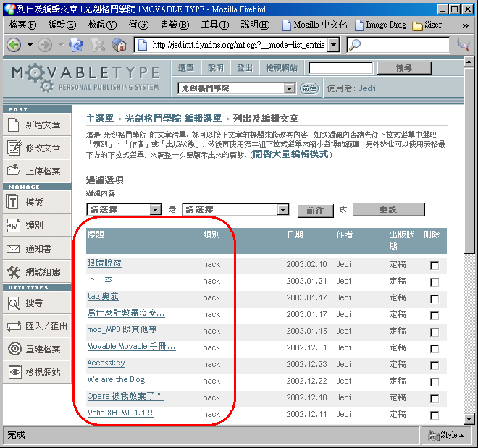This screenshot has height=448, width=478.
Task: Click the 登出 logout tab
Action: tap(245, 68)
